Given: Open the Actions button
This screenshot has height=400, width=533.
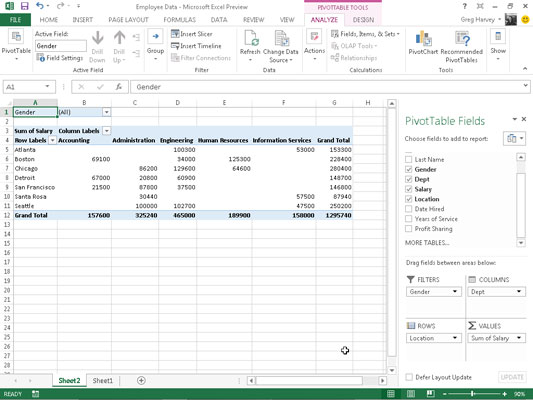Looking at the screenshot, I should pos(314,46).
